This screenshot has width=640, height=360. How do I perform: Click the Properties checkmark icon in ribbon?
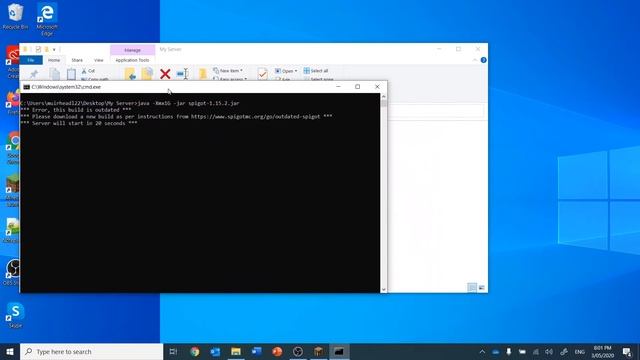coord(262,74)
